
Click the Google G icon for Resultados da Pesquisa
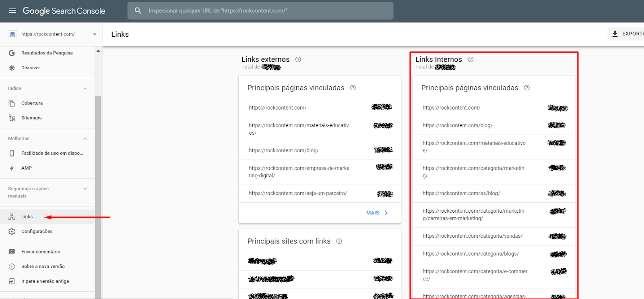[x=12, y=53]
